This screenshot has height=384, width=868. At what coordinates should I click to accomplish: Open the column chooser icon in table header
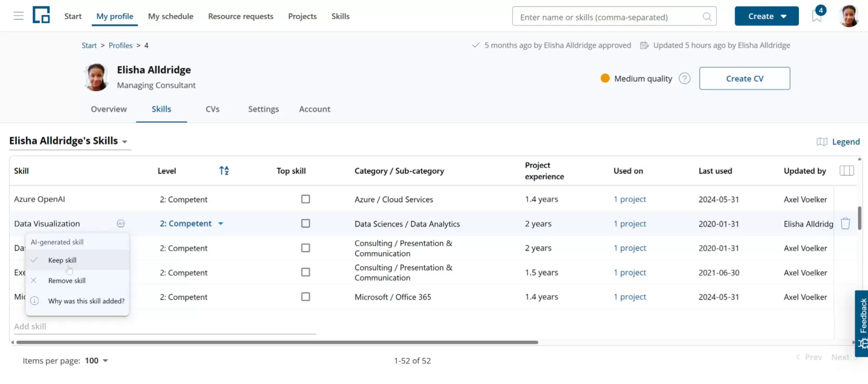[846, 171]
